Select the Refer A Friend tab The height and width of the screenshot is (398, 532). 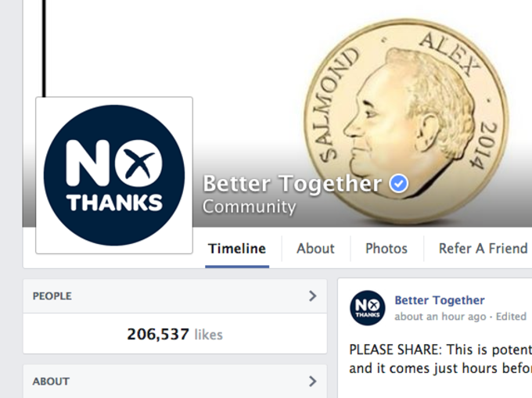coord(483,249)
